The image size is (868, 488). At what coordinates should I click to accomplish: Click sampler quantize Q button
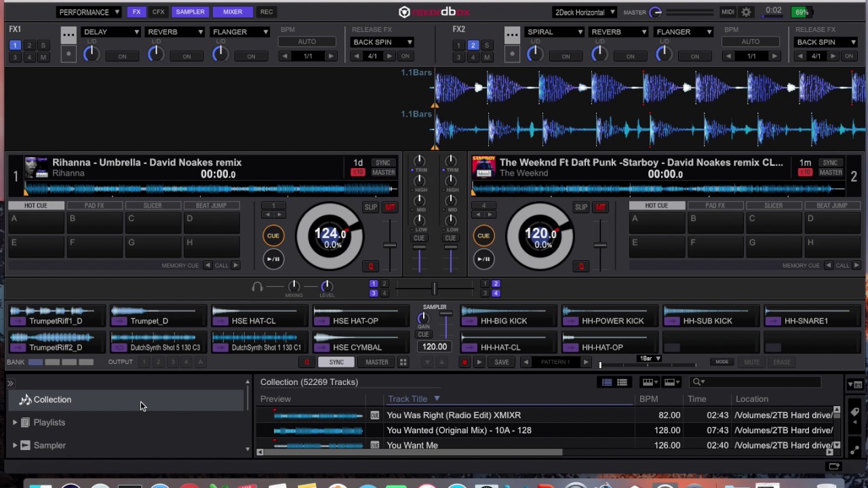[x=307, y=363]
